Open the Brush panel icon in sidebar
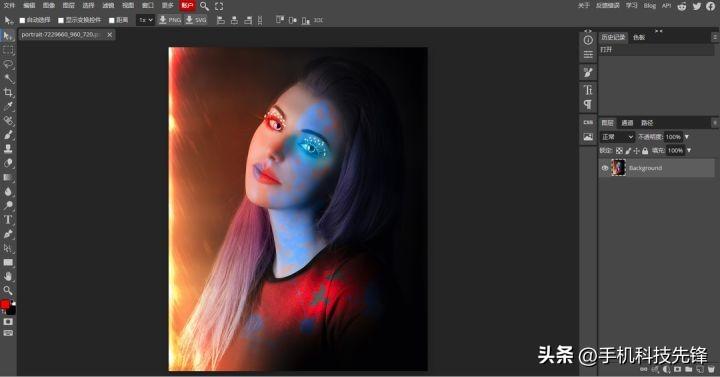This screenshot has width=720, height=377. click(x=588, y=72)
